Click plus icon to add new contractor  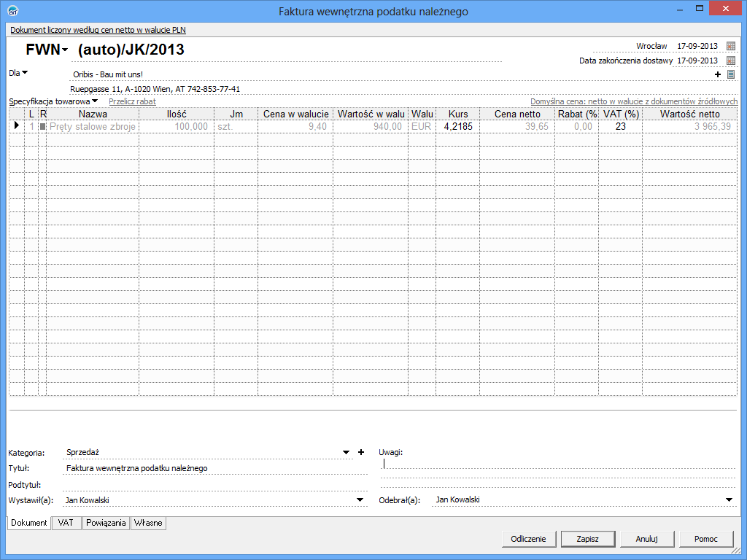(x=718, y=74)
